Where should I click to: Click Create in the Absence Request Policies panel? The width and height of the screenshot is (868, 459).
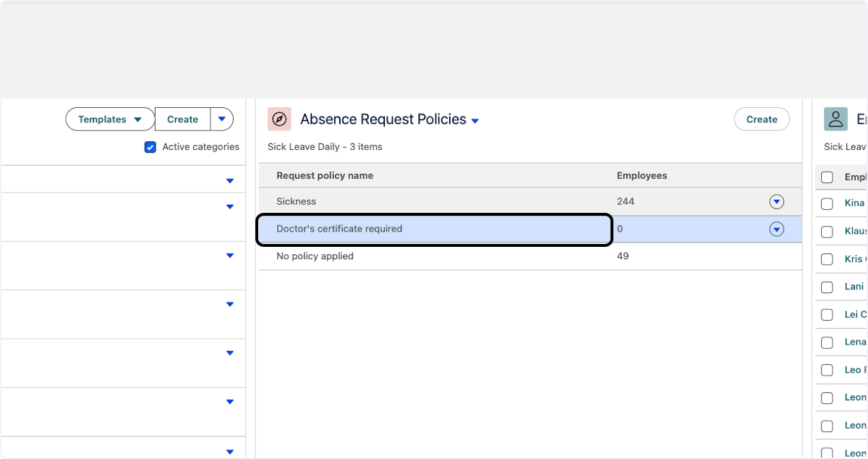(x=762, y=119)
